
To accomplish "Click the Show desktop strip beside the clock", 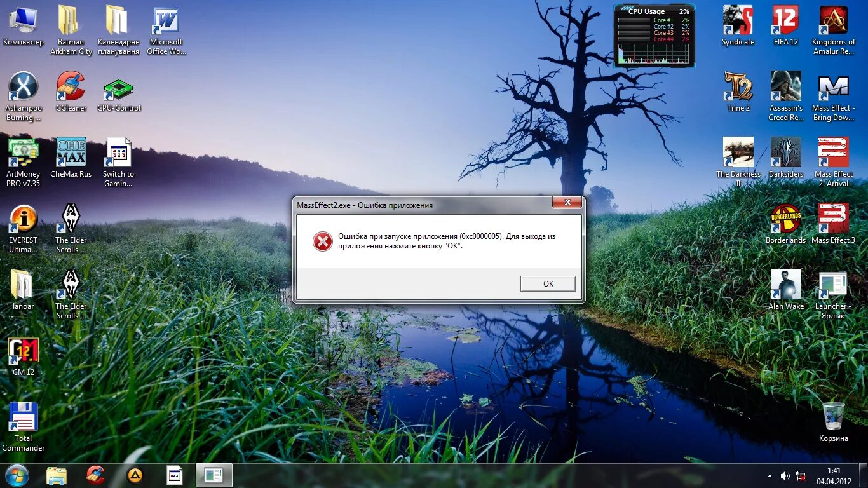I will (x=864, y=476).
